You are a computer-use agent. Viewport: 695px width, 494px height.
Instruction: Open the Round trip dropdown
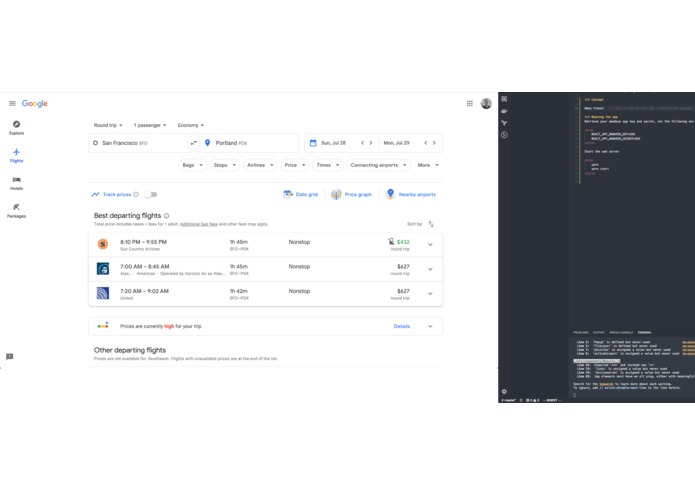108,125
